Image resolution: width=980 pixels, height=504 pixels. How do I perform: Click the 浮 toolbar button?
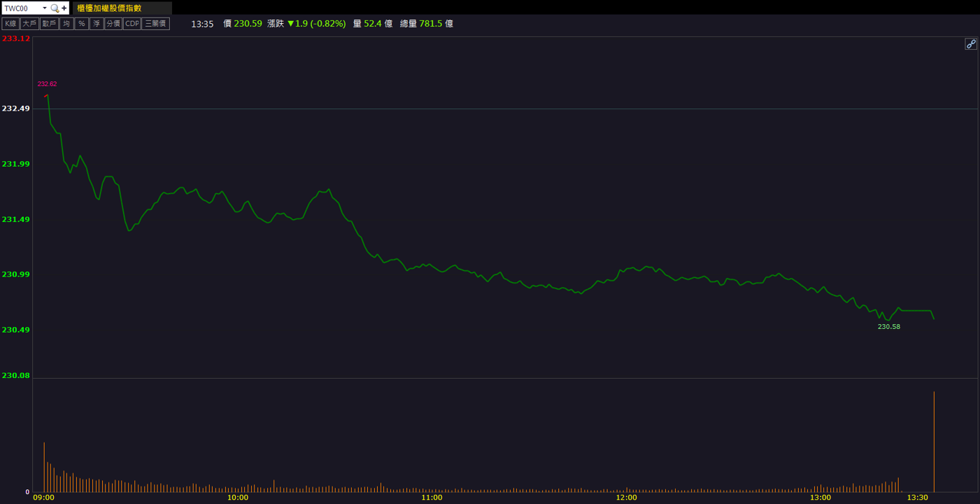point(97,24)
